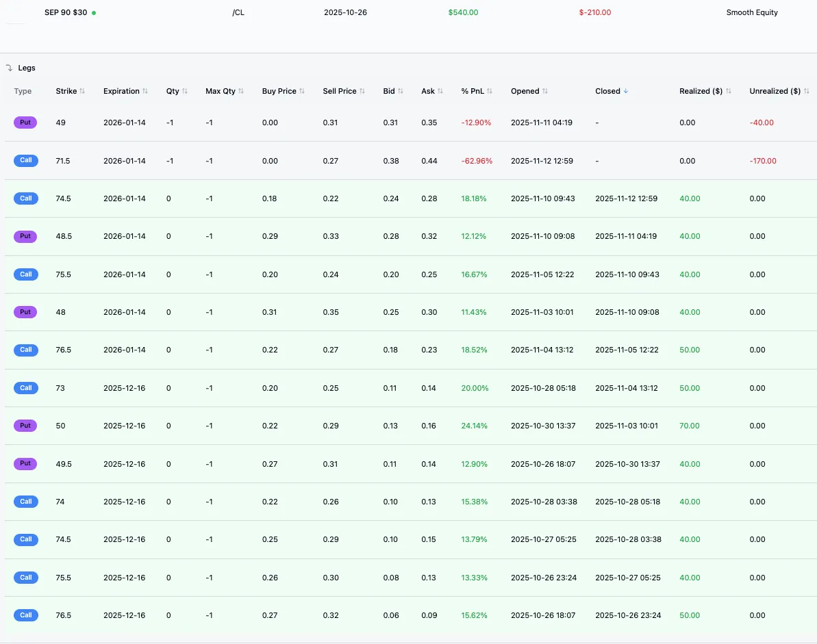Sort by Max Qty column icon
The width and height of the screenshot is (817, 644).
(241, 91)
